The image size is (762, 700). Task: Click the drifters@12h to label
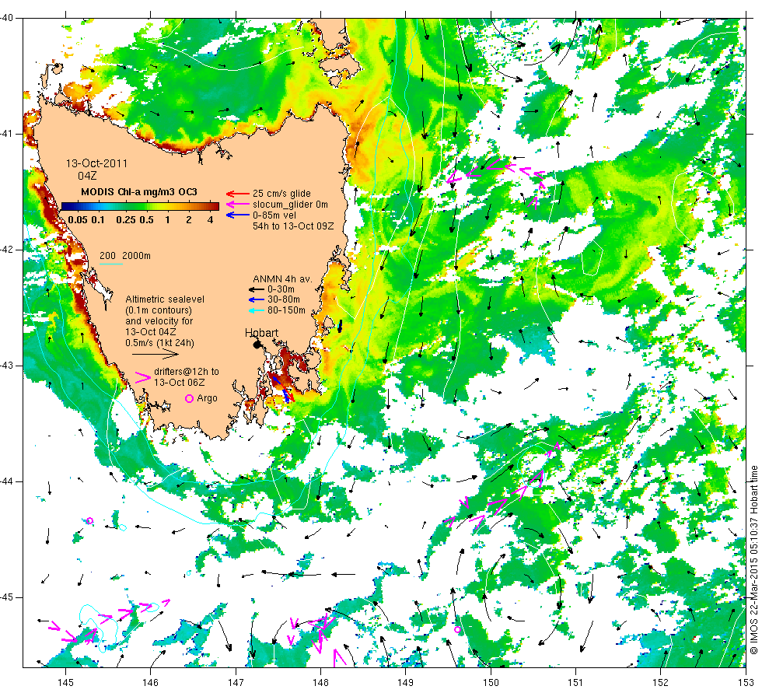pos(187,372)
